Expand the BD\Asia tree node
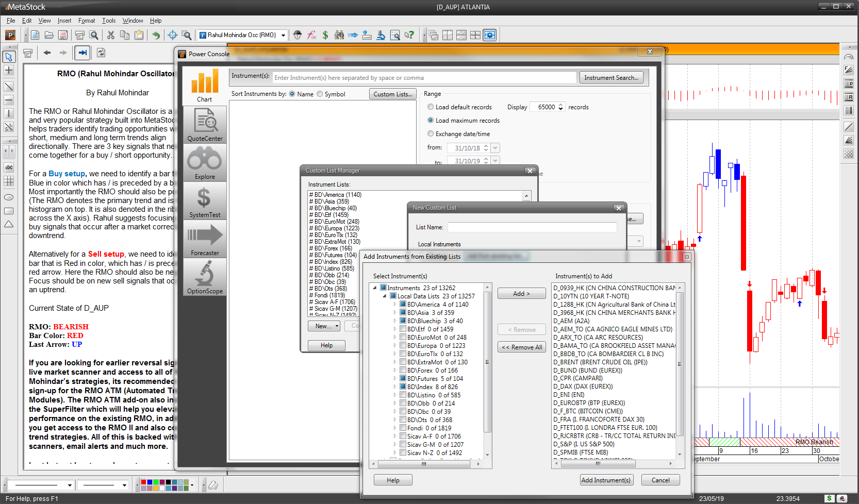This screenshot has height=504, width=859. pos(395,313)
